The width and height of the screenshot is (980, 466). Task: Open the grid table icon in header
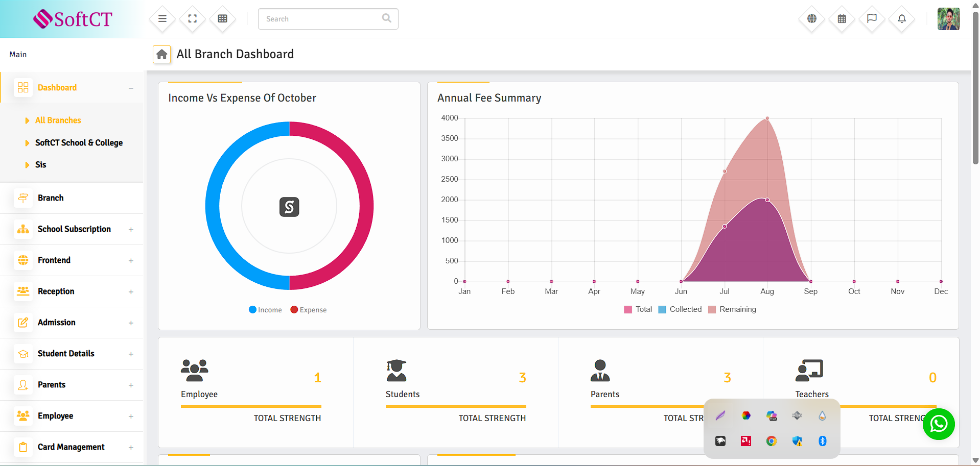(x=223, y=19)
